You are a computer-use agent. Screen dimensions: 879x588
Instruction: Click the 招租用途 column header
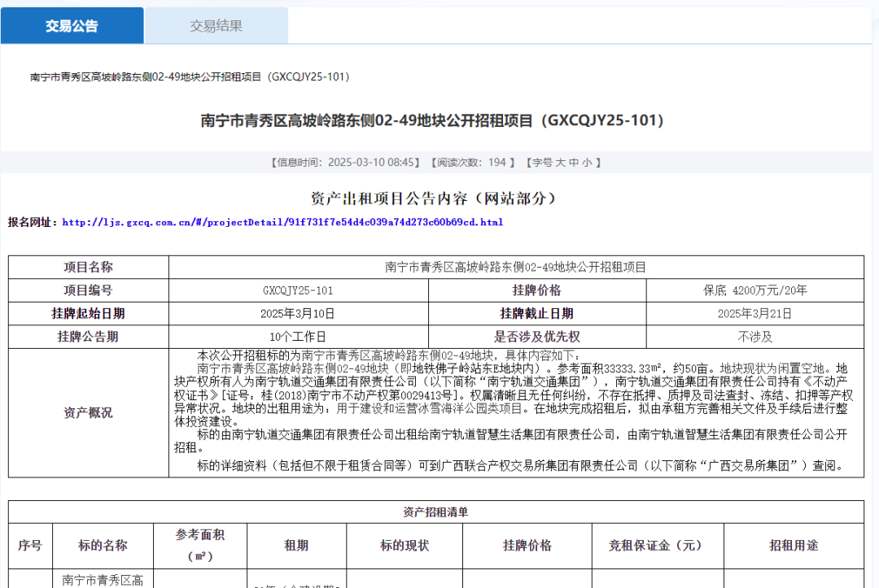click(794, 546)
